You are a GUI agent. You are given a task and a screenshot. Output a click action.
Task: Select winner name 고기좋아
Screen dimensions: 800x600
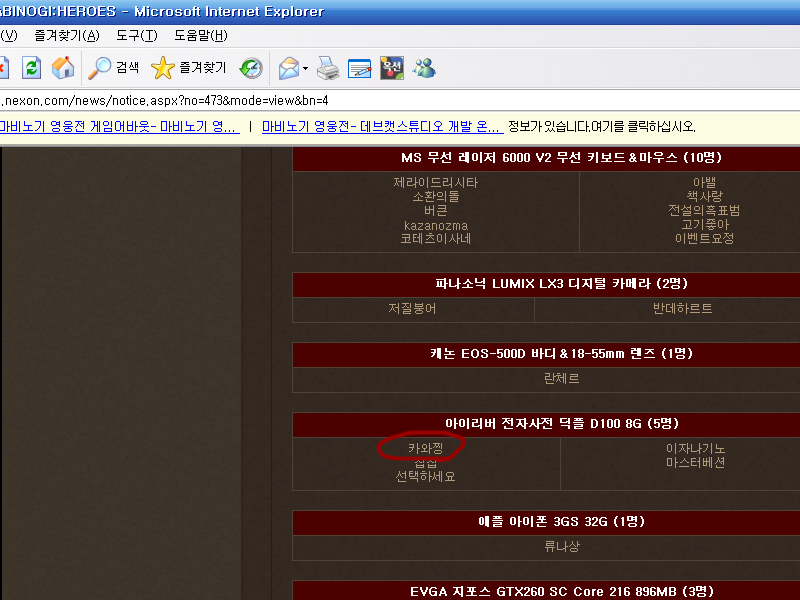704,224
